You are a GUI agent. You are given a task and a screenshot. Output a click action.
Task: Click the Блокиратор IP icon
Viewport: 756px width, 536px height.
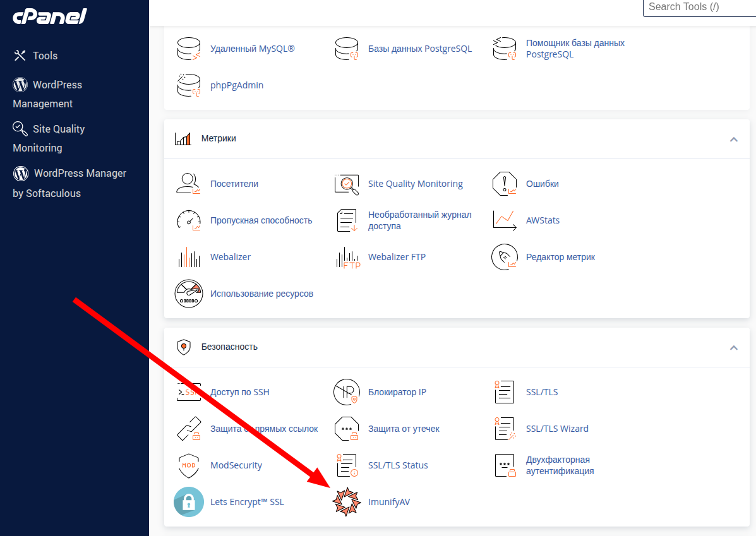pos(347,392)
